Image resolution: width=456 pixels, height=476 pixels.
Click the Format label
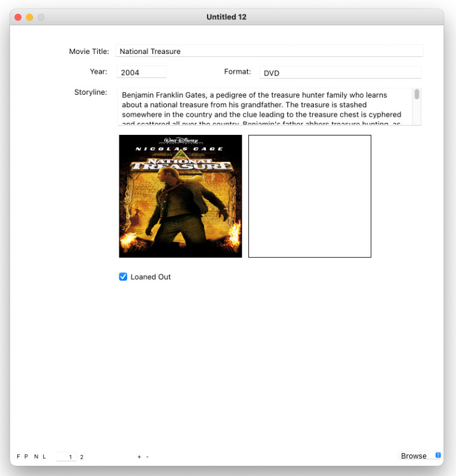[x=238, y=72]
